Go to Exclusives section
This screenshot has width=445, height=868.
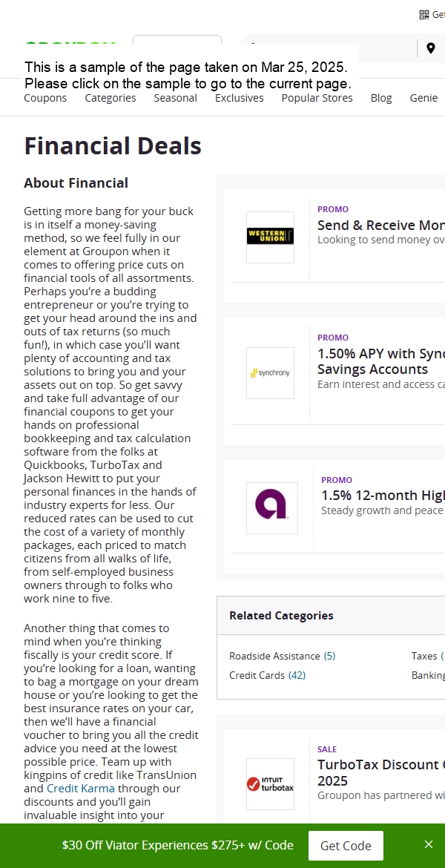click(239, 98)
